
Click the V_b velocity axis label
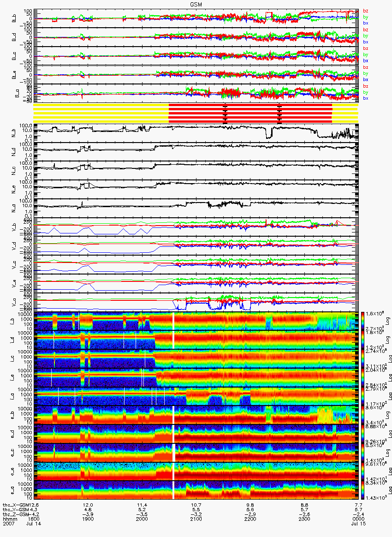pos(14,227)
